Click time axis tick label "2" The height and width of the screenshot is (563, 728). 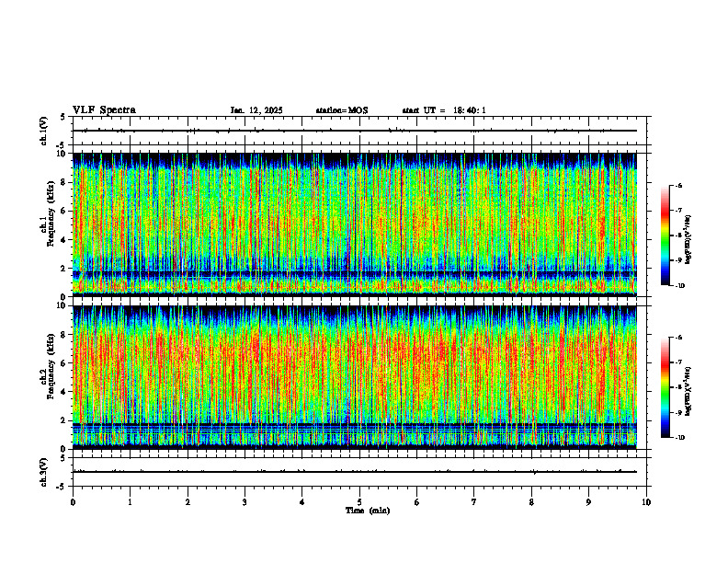coord(188,502)
